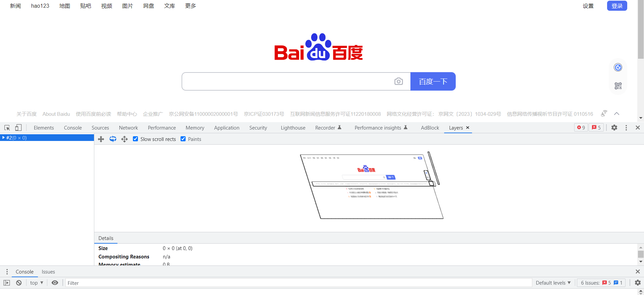This screenshot has height=295, width=644.
Task: Toggle the device toolbar icon
Action: [x=18, y=128]
